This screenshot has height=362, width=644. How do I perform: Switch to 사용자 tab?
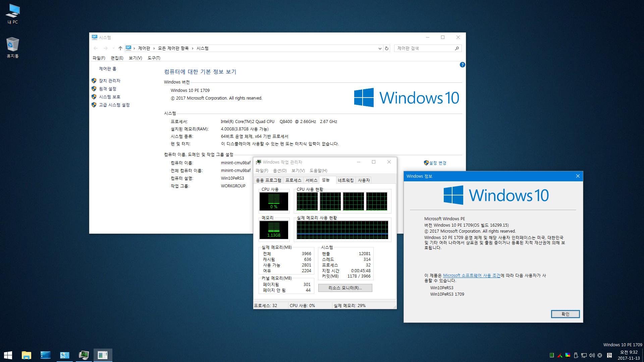[364, 180]
